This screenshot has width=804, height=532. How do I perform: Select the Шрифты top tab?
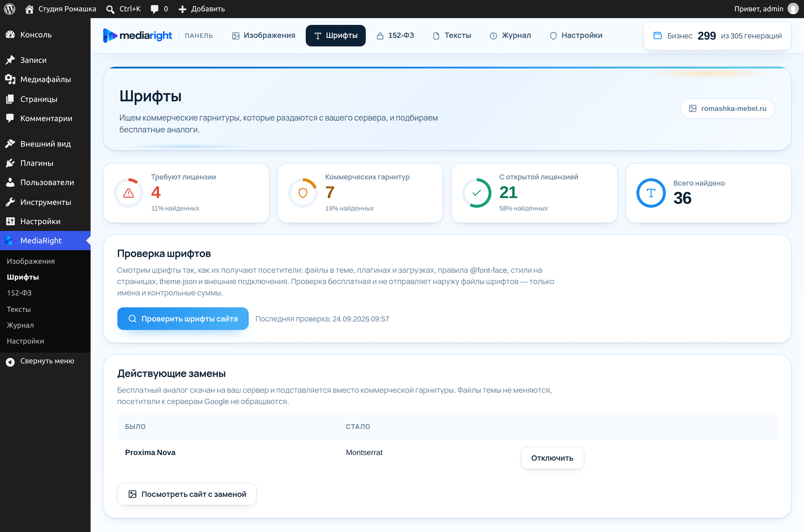click(x=336, y=36)
